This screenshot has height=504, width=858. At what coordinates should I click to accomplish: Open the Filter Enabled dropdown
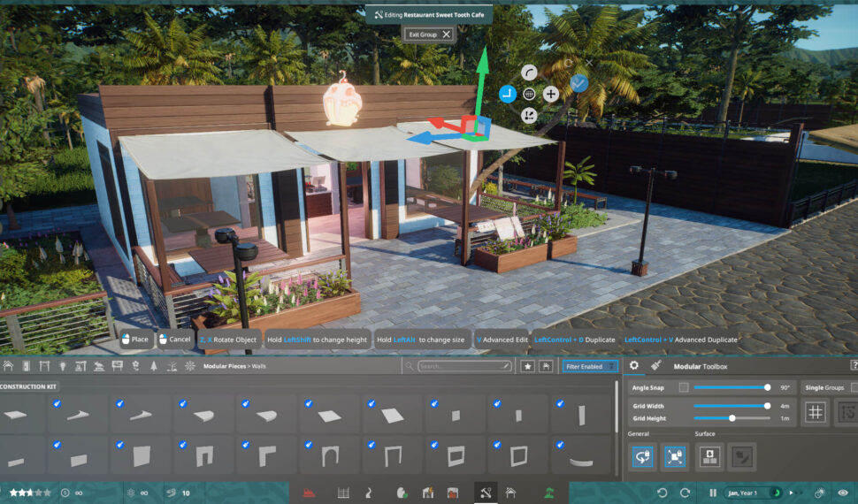pos(589,366)
